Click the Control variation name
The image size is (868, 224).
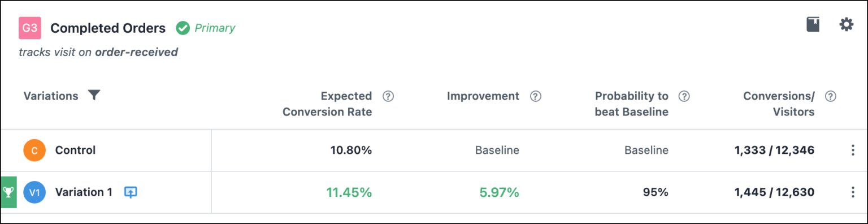coord(75,150)
